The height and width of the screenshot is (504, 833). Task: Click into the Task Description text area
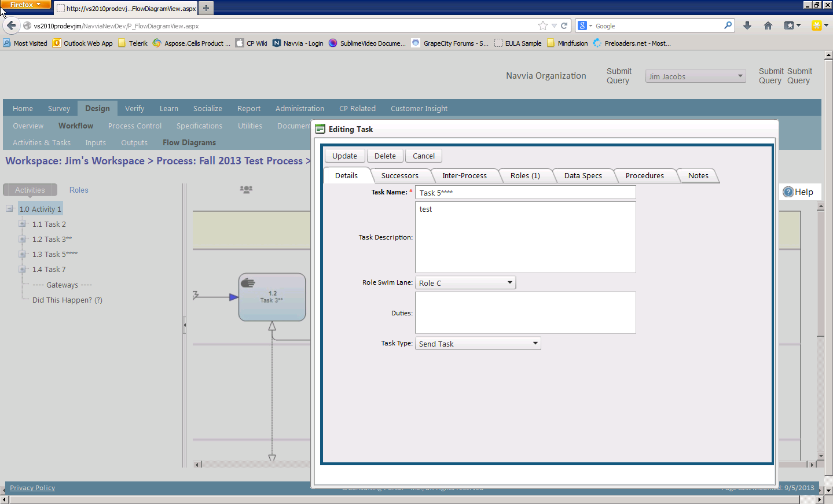point(526,237)
